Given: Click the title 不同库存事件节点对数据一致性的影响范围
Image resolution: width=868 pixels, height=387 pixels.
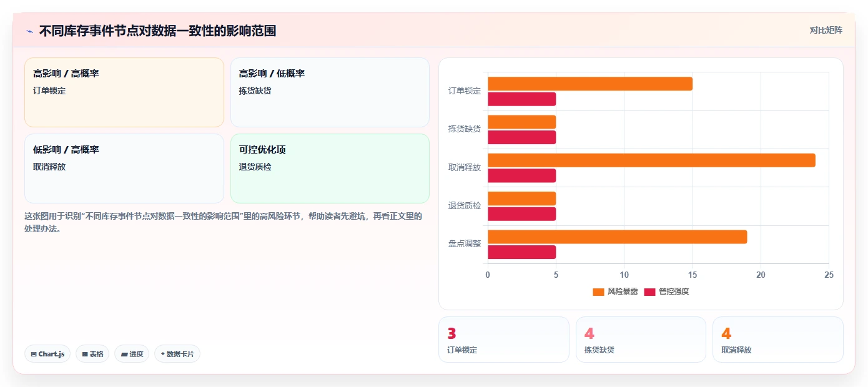Looking at the screenshot, I should coord(157,31).
